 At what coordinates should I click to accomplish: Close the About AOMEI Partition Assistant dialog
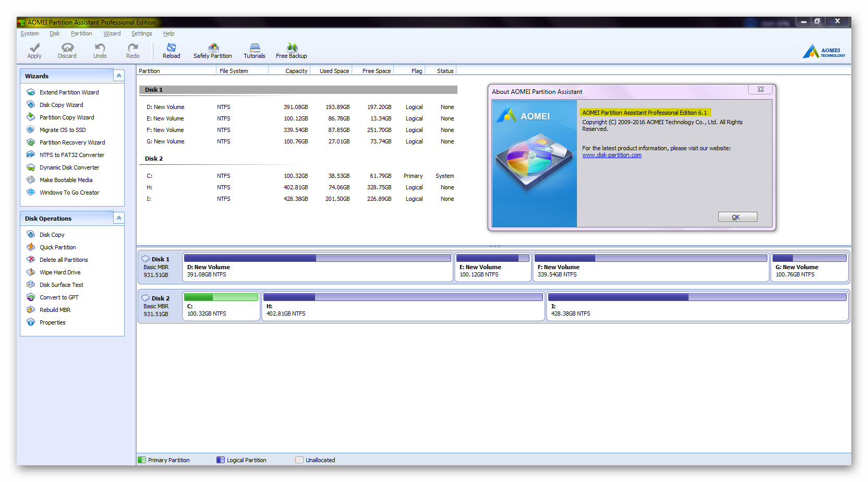point(761,90)
